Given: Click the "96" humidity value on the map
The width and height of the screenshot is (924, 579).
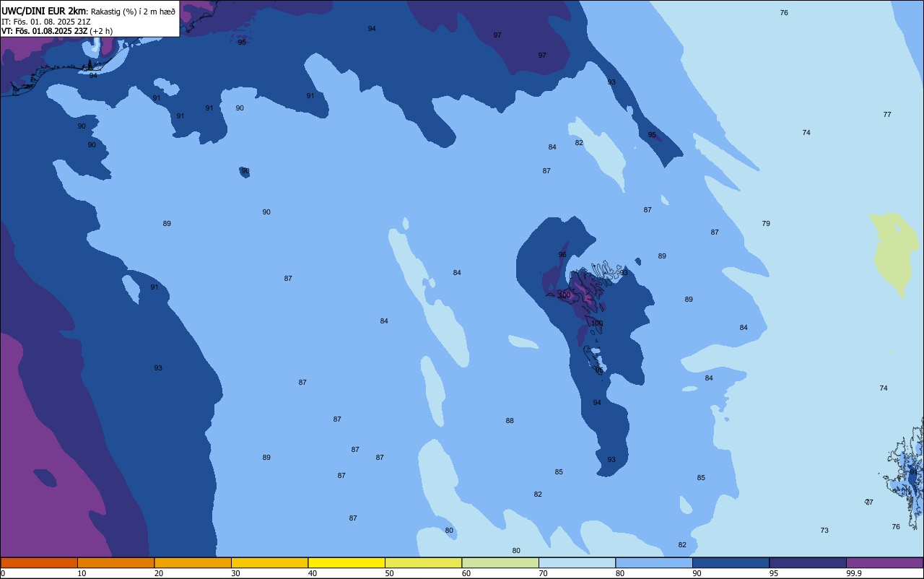Looking at the screenshot, I should pyautogui.click(x=562, y=254).
